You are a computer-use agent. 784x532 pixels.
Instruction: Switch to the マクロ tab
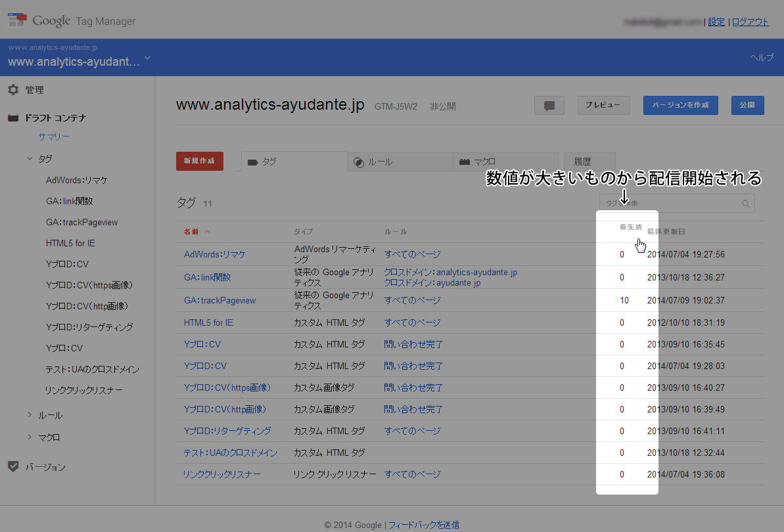coord(506,162)
